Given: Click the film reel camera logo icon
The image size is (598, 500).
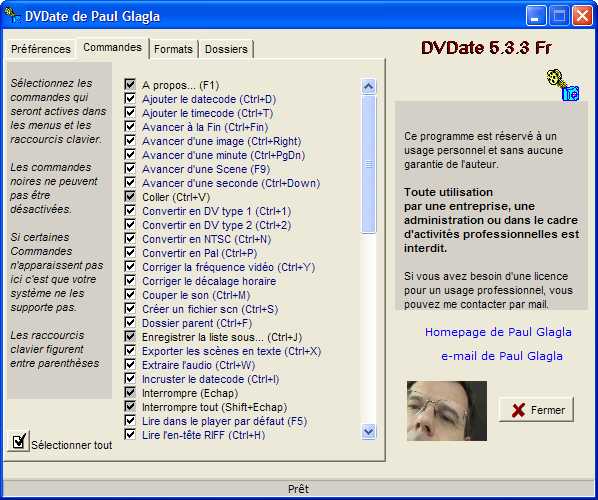Looking at the screenshot, I should pos(563,85).
